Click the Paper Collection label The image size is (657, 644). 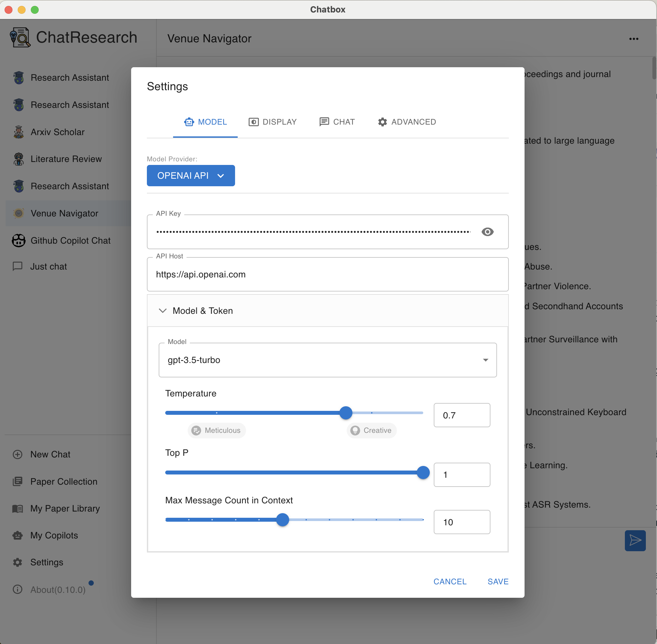click(x=64, y=481)
